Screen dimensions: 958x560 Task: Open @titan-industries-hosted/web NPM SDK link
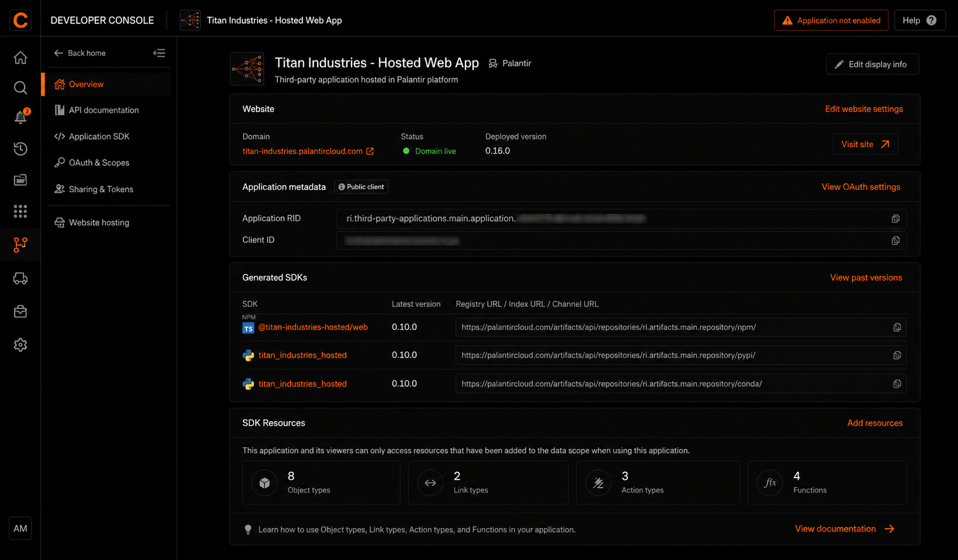pos(313,328)
